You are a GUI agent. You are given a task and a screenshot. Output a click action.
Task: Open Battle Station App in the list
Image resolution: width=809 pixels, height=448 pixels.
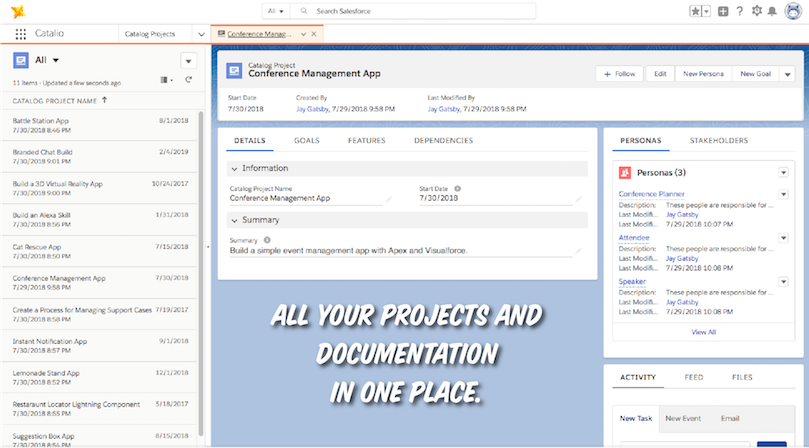pyautogui.click(x=40, y=121)
